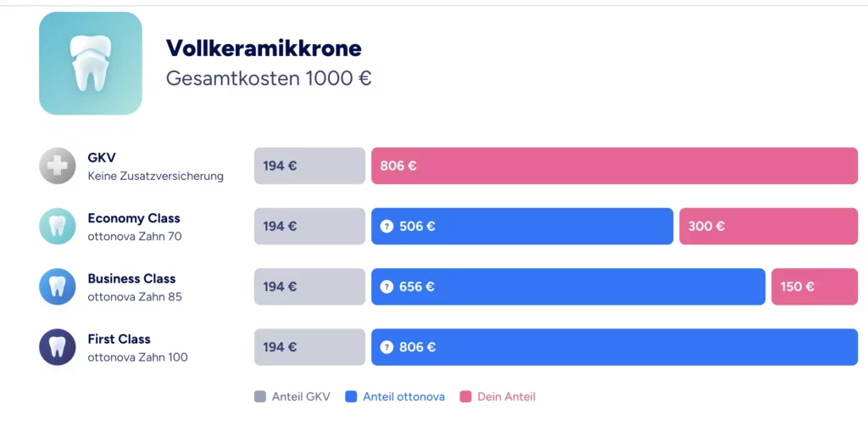Click the blue Anteil ottonova legend swatch
Screen dimensions: 868x426
click(351, 396)
